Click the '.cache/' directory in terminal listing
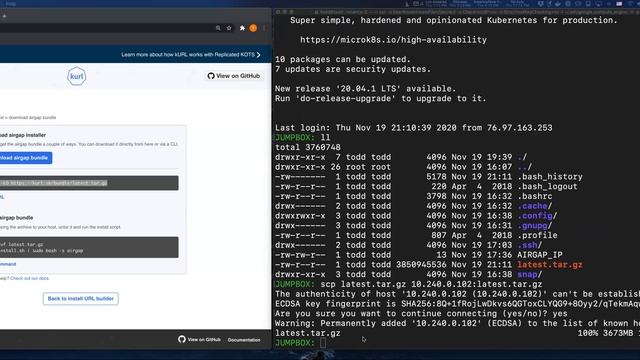 pos(535,206)
